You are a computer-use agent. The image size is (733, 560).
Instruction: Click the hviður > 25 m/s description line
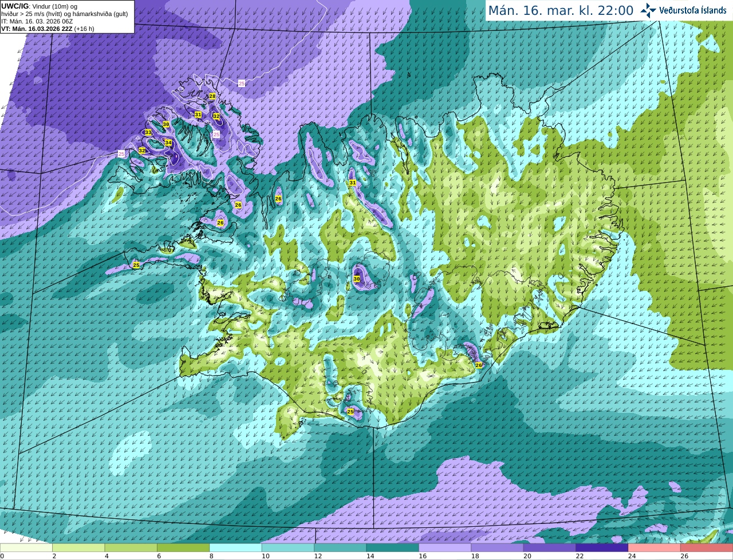pyautogui.click(x=65, y=13)
